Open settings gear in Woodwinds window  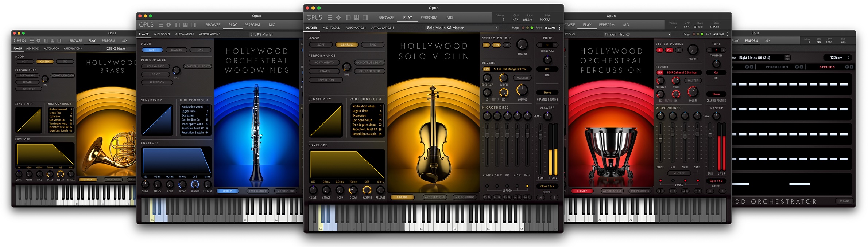coord(168,25)
